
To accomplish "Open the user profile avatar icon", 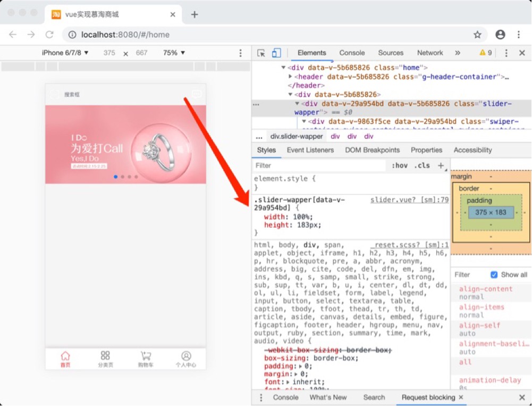I will pos(501,35).
